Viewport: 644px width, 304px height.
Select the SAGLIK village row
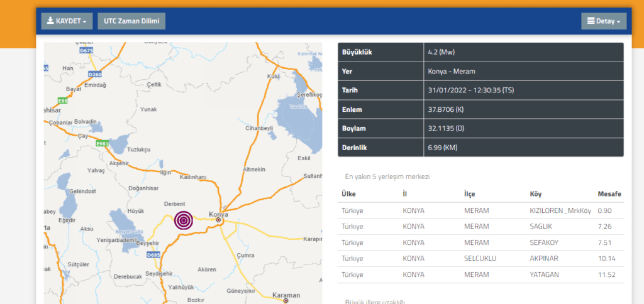point(541,226)
